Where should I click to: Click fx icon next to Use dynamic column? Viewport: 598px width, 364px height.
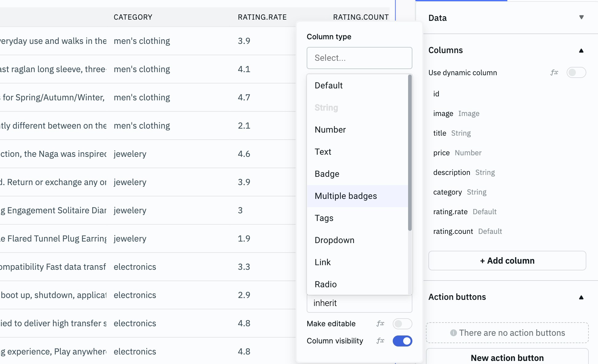pyautogui.click(x=554, y=72)
